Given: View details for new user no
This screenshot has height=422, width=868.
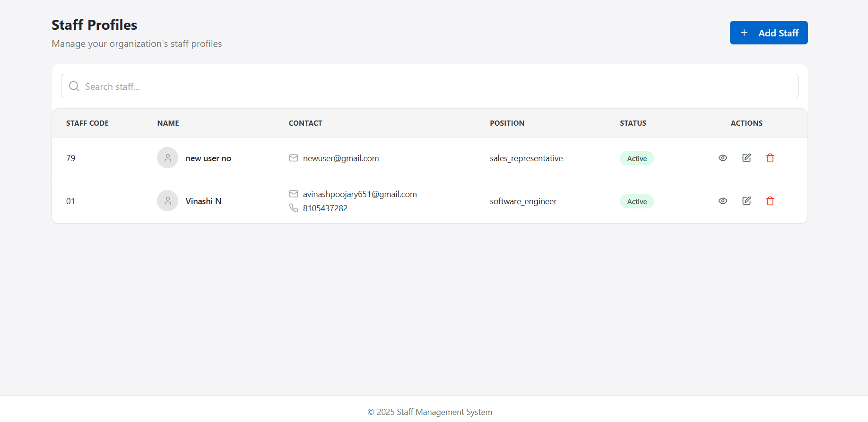Looking at the screenshot, I should click(x=723, y=158).
